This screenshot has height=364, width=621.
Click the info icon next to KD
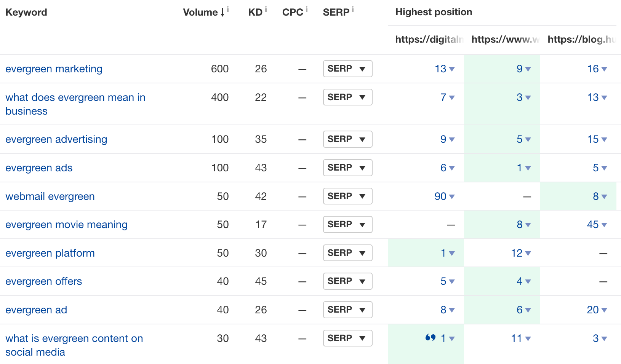266,9
